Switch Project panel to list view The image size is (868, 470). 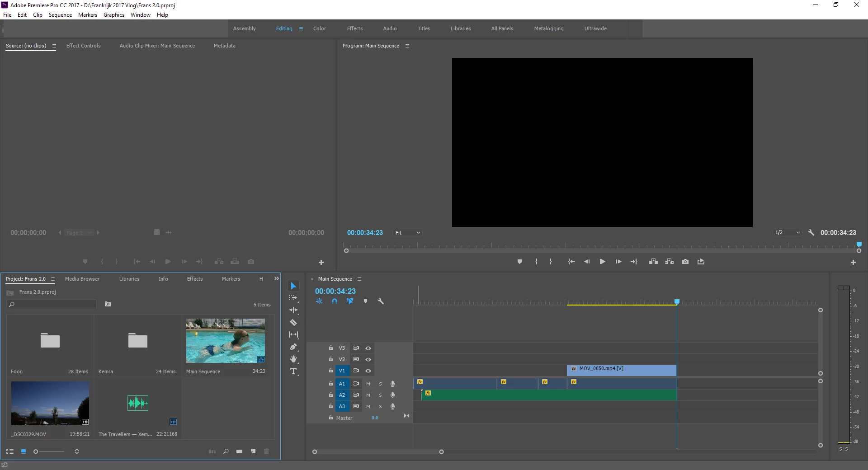(9, 451)
